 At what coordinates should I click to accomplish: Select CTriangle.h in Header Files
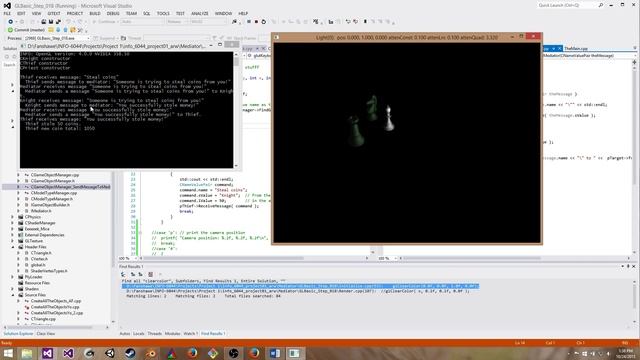coord(41,253)
